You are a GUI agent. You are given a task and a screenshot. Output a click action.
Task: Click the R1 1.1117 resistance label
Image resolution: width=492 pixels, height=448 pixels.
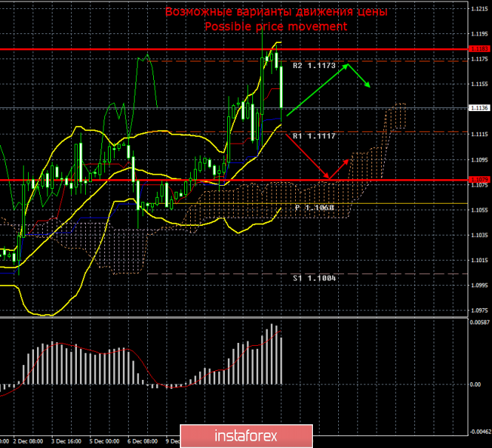coord(314,136)
